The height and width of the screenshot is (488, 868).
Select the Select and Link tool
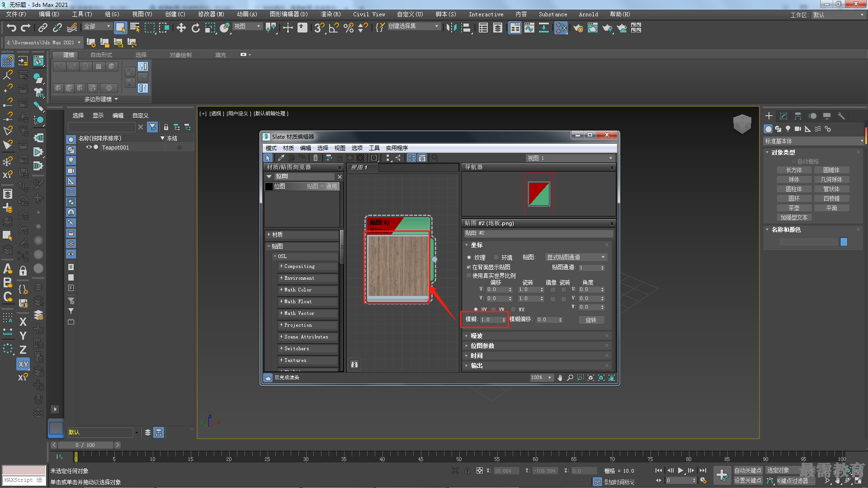click(x=43, y=28)
